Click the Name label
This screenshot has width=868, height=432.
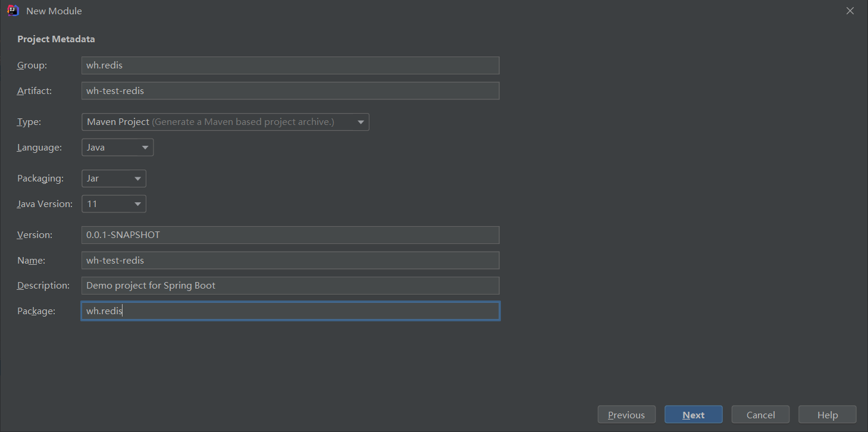click(32, 260)
